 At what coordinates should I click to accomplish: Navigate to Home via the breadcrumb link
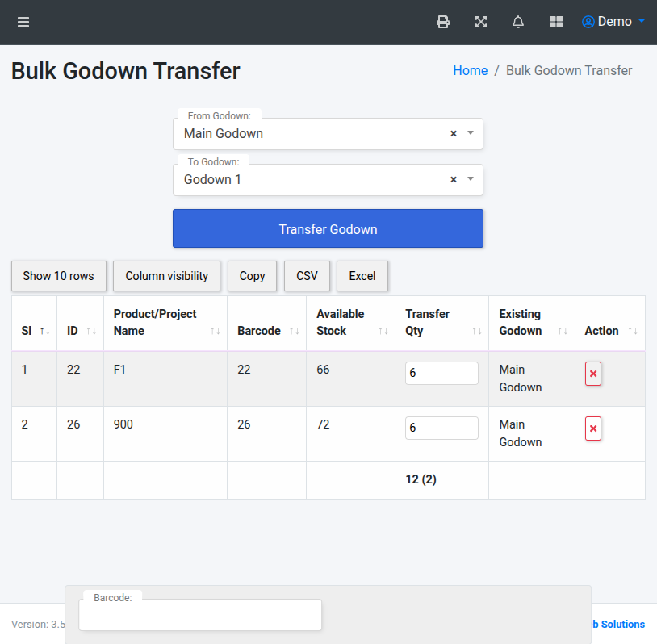[471, 70]
